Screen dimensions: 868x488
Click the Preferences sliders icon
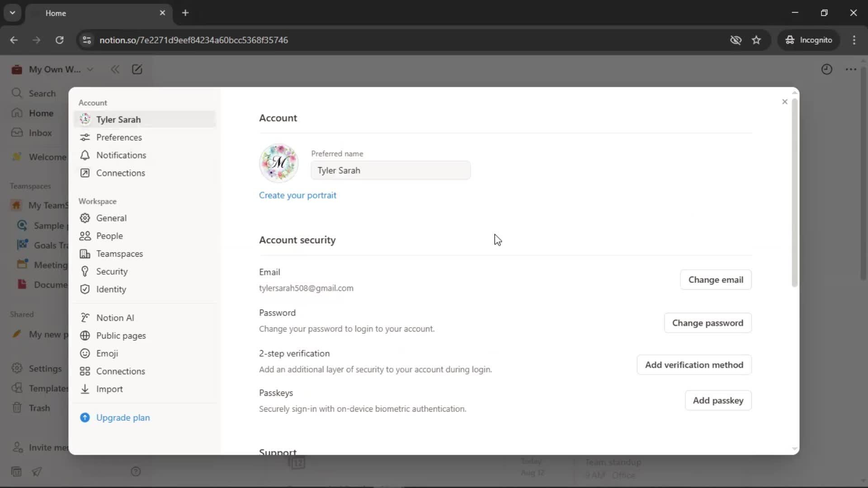click(x=85, y=137)
